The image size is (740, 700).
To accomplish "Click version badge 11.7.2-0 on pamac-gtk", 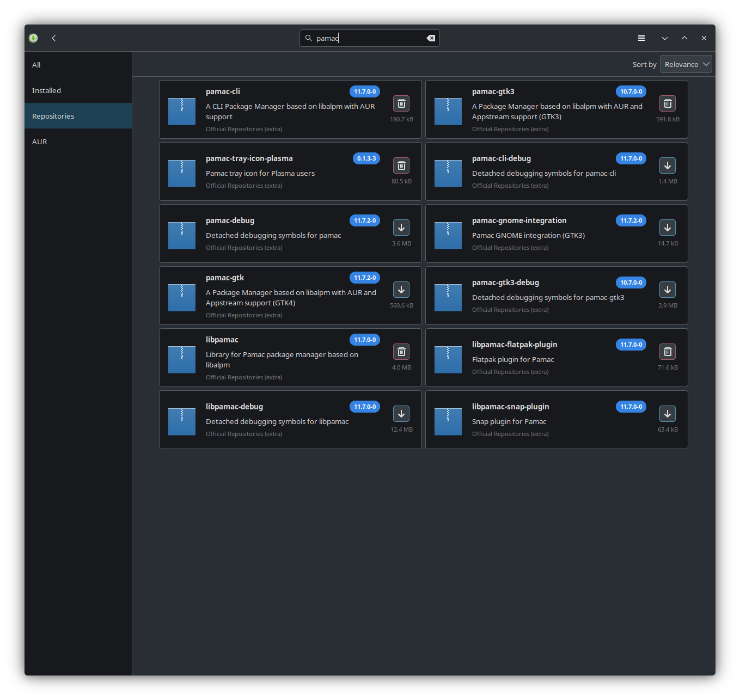I will 365,278.
